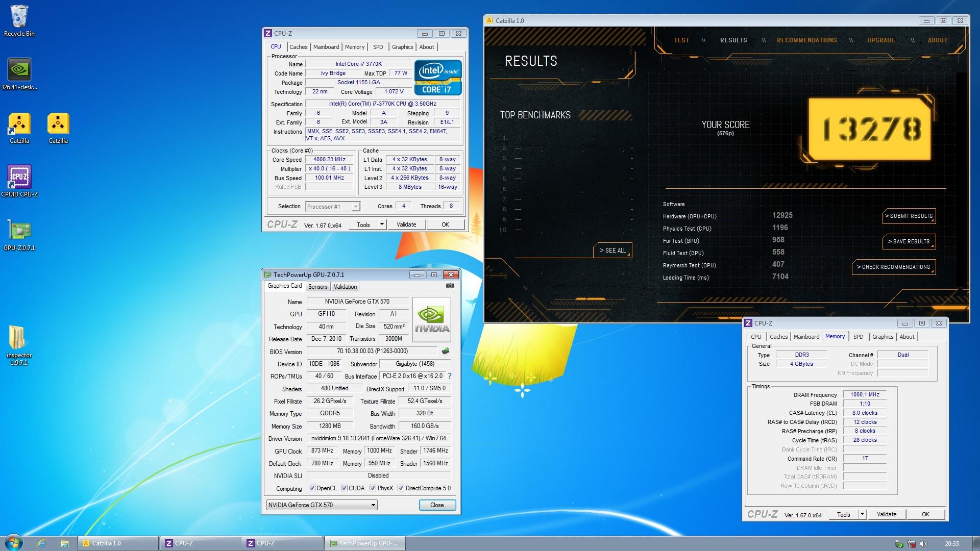The height and width of the screenshot is (551, 980).
Task: Launch Internet Explorer from the taskbar
Action: coord(41,543)
